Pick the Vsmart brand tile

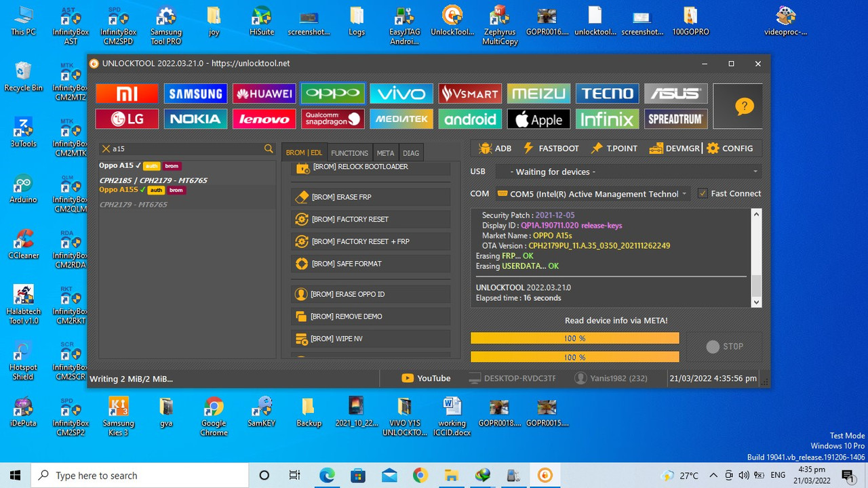pos(470,94)
